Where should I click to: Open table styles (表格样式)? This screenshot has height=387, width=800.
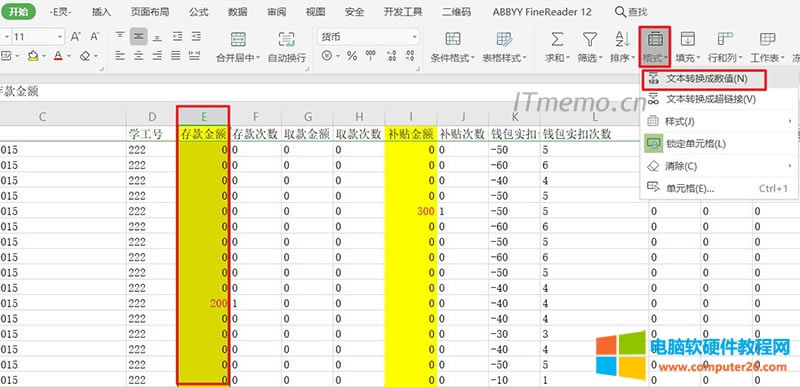(505, 47)
